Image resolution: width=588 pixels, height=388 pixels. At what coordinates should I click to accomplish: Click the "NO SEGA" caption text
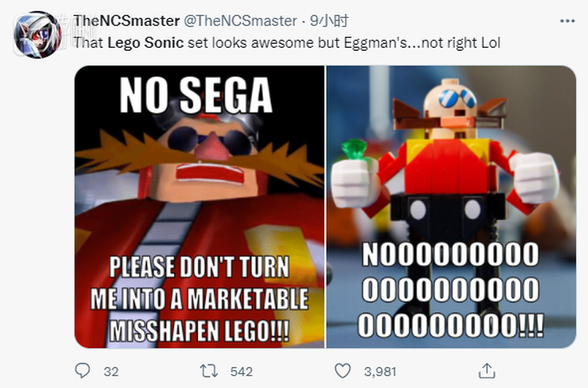(195, 94)
